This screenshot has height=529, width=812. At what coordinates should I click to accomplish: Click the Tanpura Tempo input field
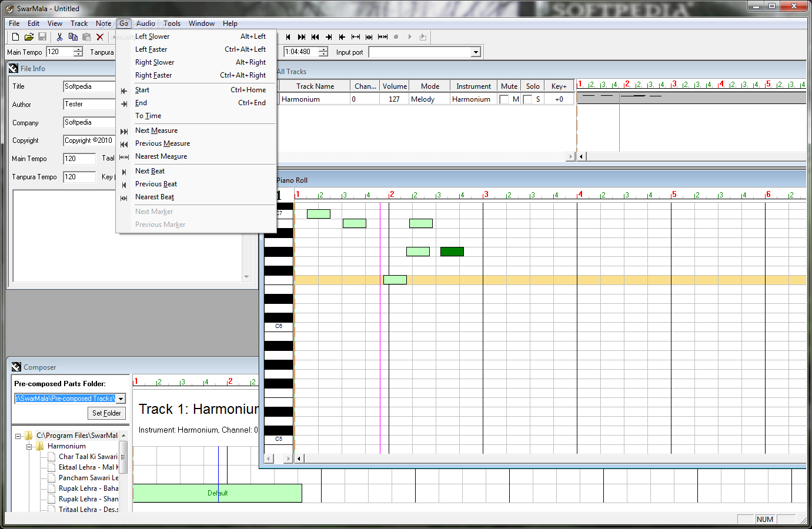[x=79, y=177]
